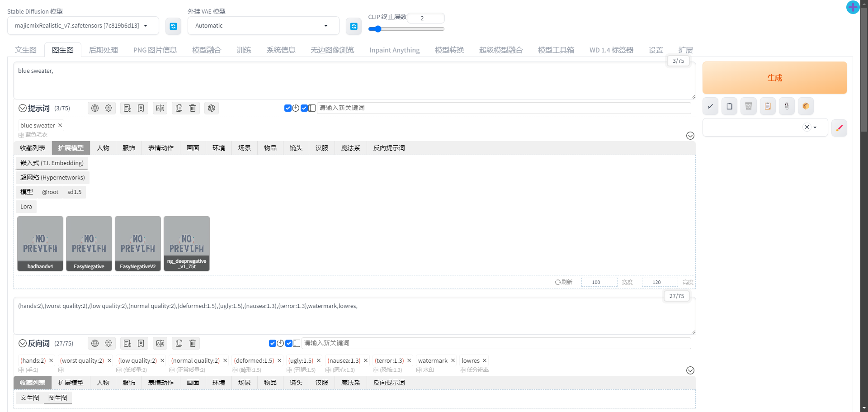Switch to the 文生图 tab
Viewport: 868px width, 412px height.
pyautogui.click(x=26, y=50)
